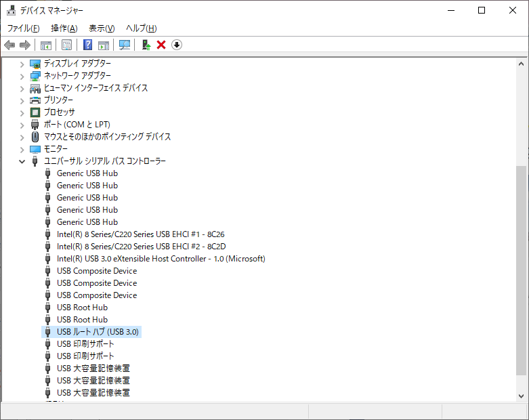Click the vertical scrollbar down arrow
The height and width of the screenshot is (420, 529).
coord(521,396)
